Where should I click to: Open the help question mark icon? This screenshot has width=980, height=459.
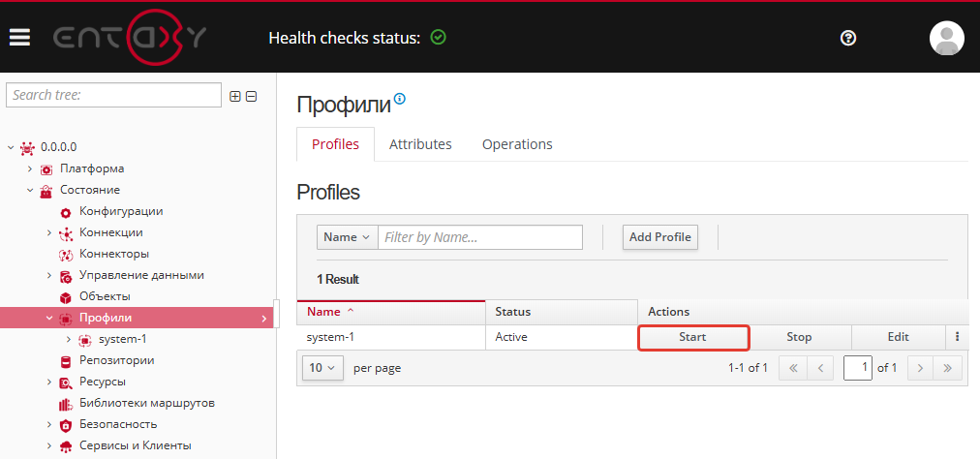click(847, 38)
